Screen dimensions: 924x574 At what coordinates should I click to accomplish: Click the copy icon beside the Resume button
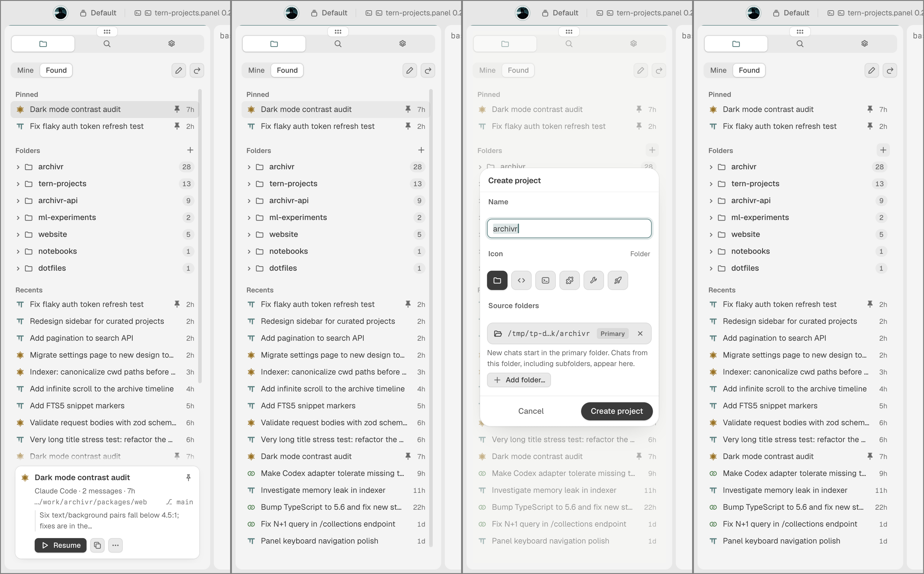pos(97,545)
